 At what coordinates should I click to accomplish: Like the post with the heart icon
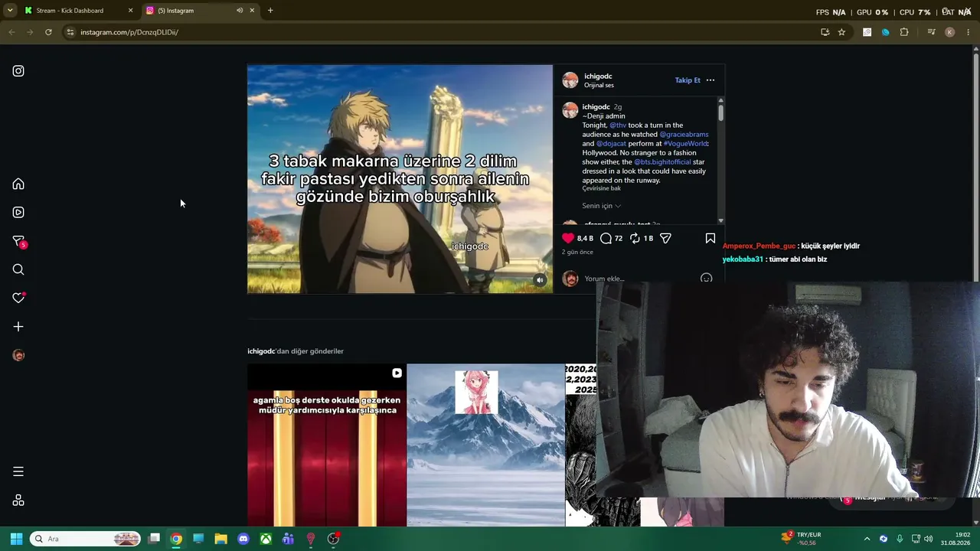568,238
